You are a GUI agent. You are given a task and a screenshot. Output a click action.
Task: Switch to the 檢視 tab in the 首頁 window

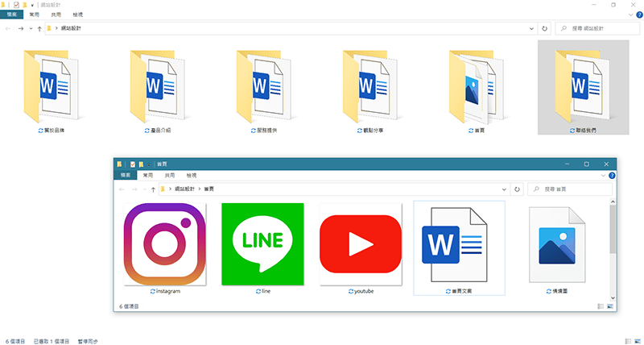192,175
